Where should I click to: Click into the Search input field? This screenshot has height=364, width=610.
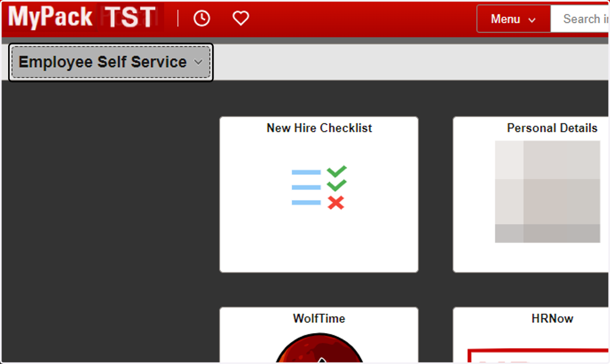580,19
